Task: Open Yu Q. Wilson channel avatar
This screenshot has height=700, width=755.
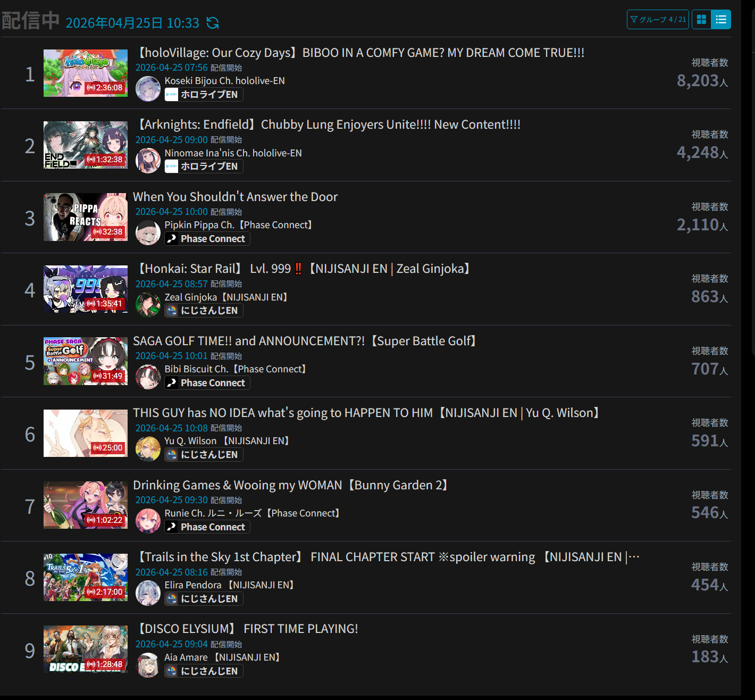Action: click(148, 449)
